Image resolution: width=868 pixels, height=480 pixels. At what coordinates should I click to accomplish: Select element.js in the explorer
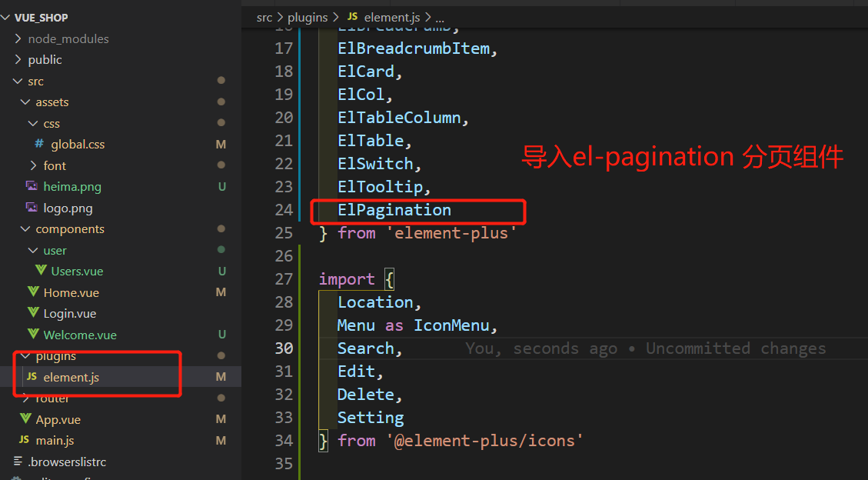tap(71, 378)
